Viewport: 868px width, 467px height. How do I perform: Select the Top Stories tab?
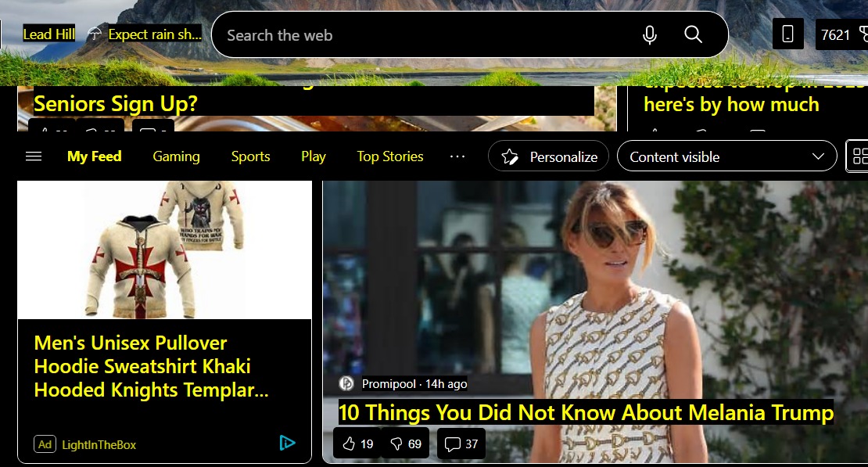tap(389, 156)
